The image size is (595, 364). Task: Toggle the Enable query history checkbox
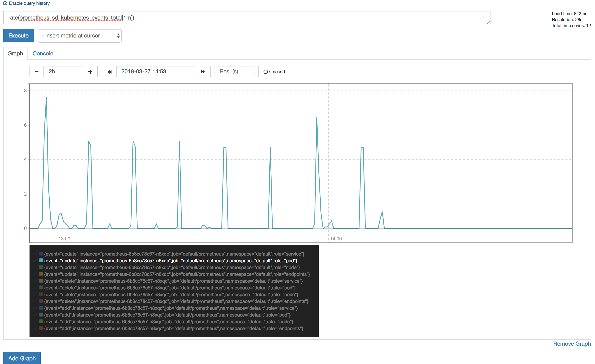click(5, 3)
